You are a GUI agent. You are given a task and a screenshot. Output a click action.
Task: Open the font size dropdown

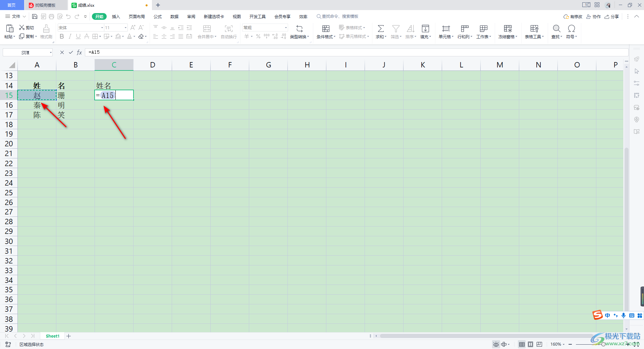tap(125, 28)
